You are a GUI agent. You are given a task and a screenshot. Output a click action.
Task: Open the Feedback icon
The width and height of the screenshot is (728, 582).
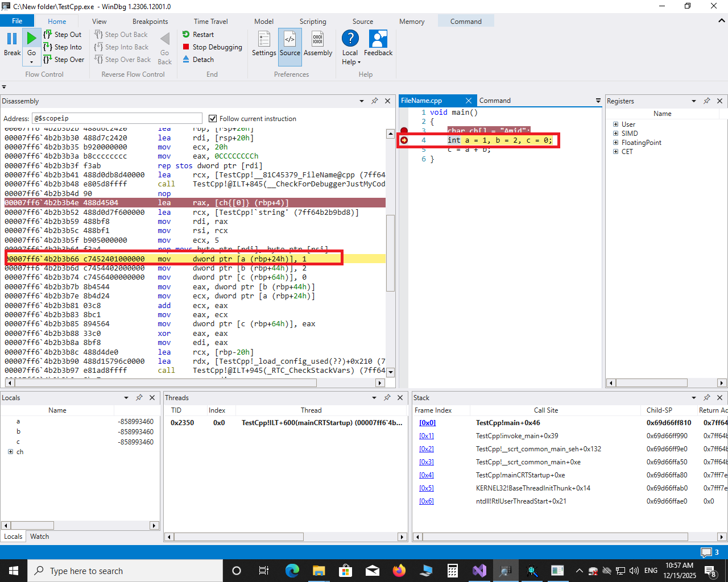pyautogui.click(x=378, y=40)
